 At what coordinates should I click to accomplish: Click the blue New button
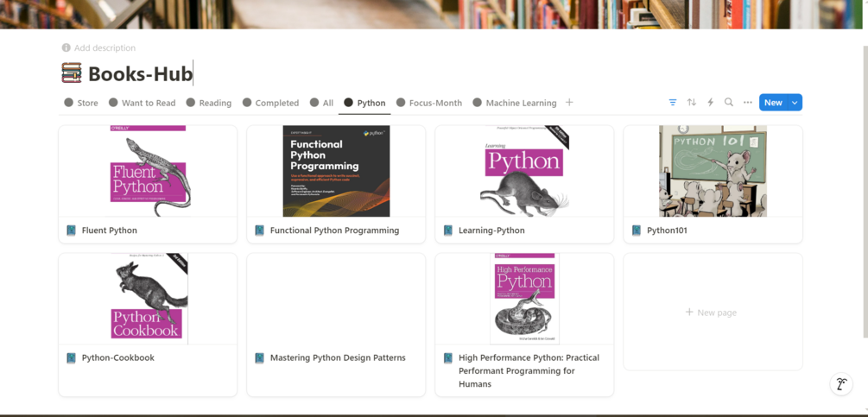772,103
